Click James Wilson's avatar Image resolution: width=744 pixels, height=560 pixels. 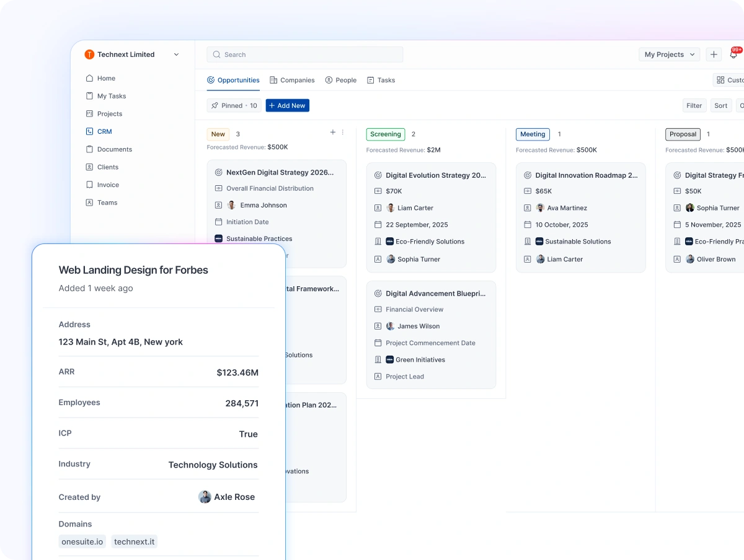tap(391, 326)
